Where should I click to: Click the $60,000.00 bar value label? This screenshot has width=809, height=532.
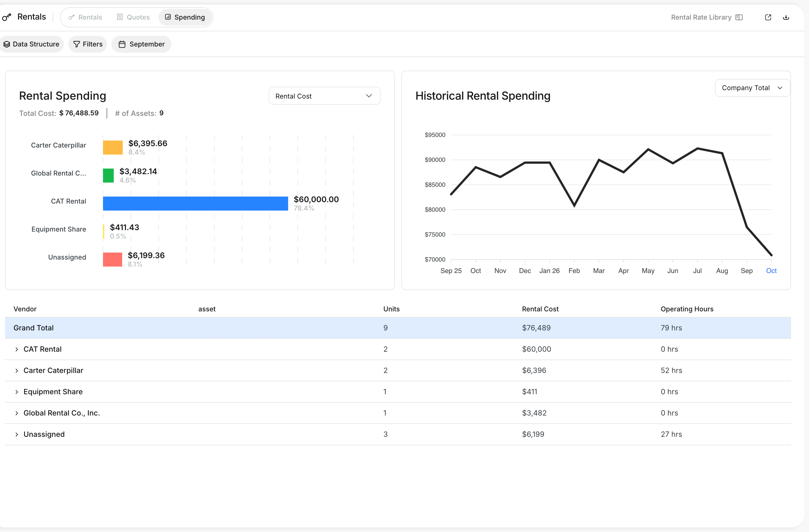[x=316, y=199]
